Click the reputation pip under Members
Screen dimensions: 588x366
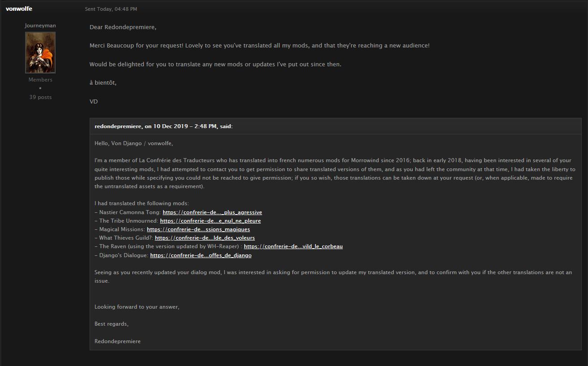pos(40,88)
